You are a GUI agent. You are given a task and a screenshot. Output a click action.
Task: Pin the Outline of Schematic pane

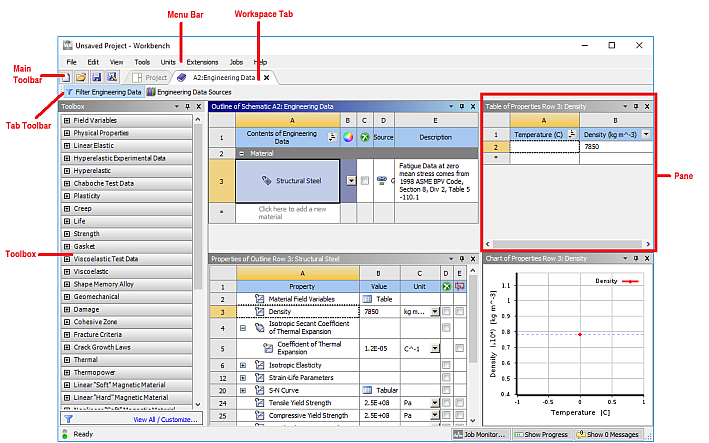tap(462, 107)
